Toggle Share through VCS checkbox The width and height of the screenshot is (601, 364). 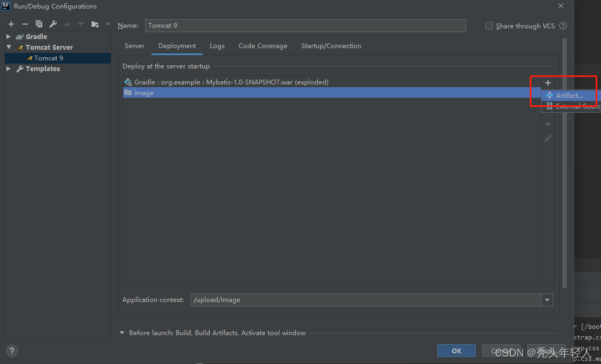(x=489, y=26)
